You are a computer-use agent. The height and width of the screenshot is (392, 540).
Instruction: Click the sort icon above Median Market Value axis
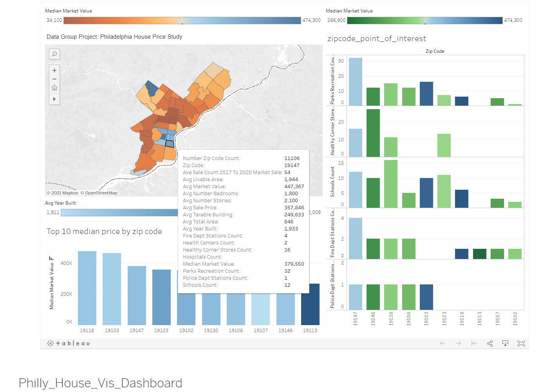(x=51, y=258)
